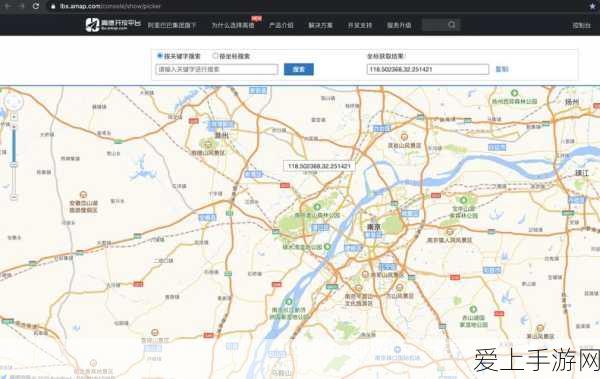Open the 开发支持 menu in the header
Viewport: 600px width, 379px height.
pos(360,25)
